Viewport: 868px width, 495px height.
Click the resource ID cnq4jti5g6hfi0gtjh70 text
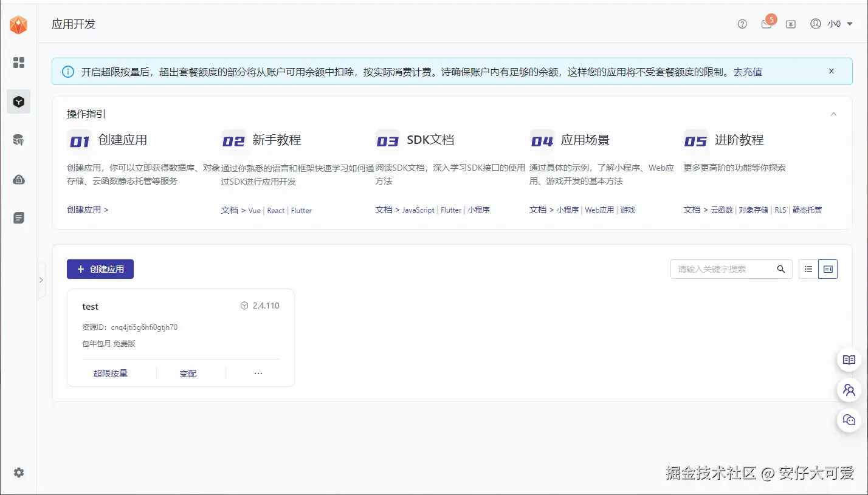pyautogui.click(x=144, y=327)
